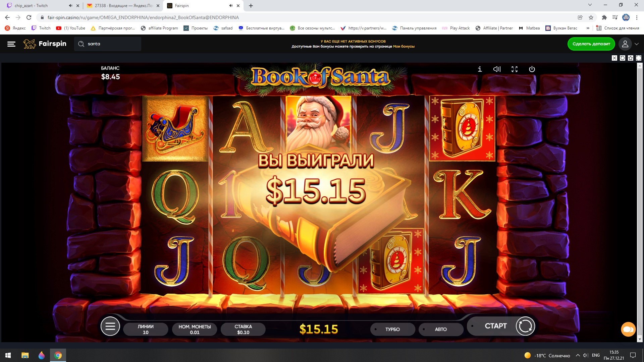Image resolution: width=644 pixels, height=362 pixels.
Task: Add game to favorites star icon
Action: point(631,58)
